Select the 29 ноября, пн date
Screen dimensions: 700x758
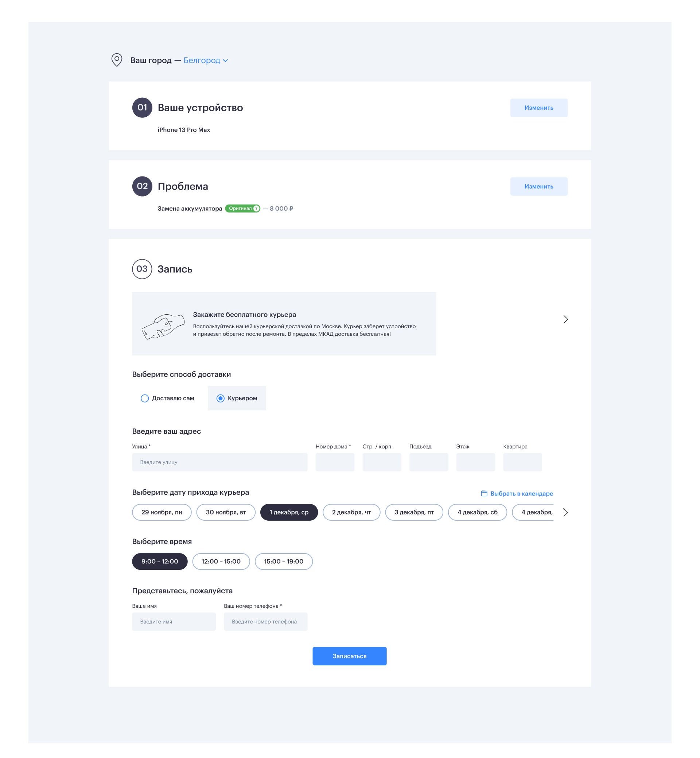pyautogui.click(x=162, y=512)
